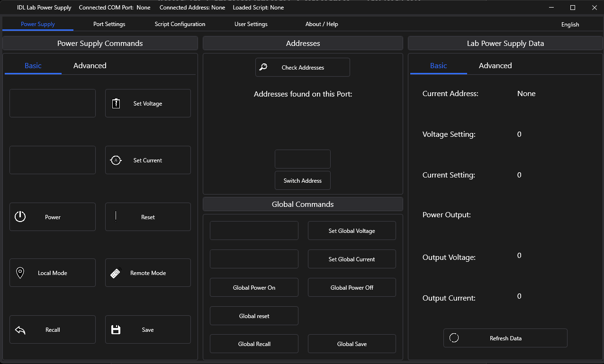Click the Local Mode pin icon
Viewport: 604px width, 364px height.
click(20, 273)
